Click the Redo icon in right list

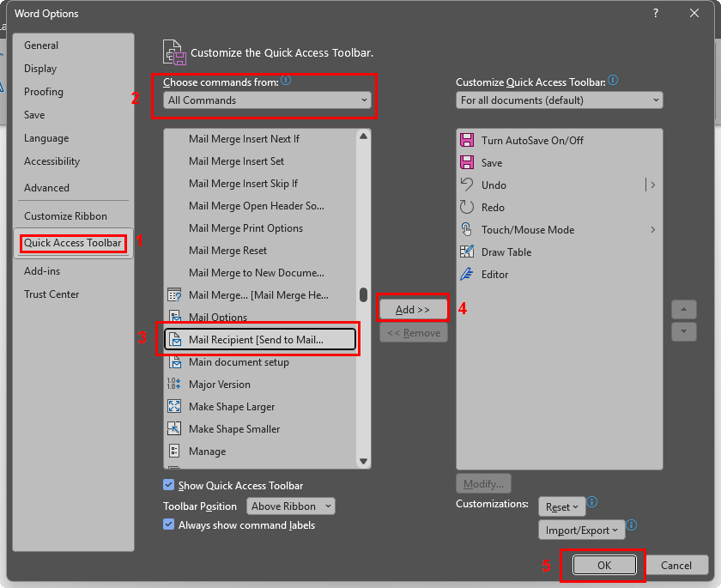click(467, 207)
